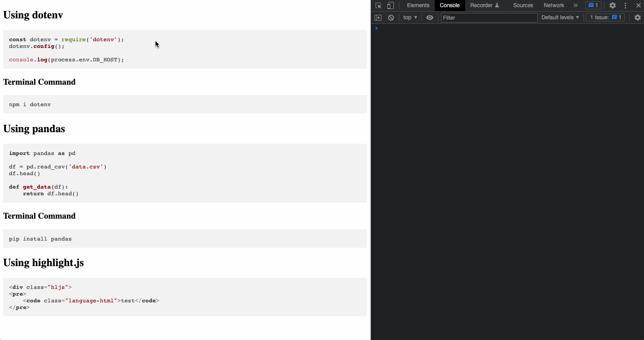Click the 1 Issue button
The height and width of the screenshot is (340, 644).
[605, 17]
